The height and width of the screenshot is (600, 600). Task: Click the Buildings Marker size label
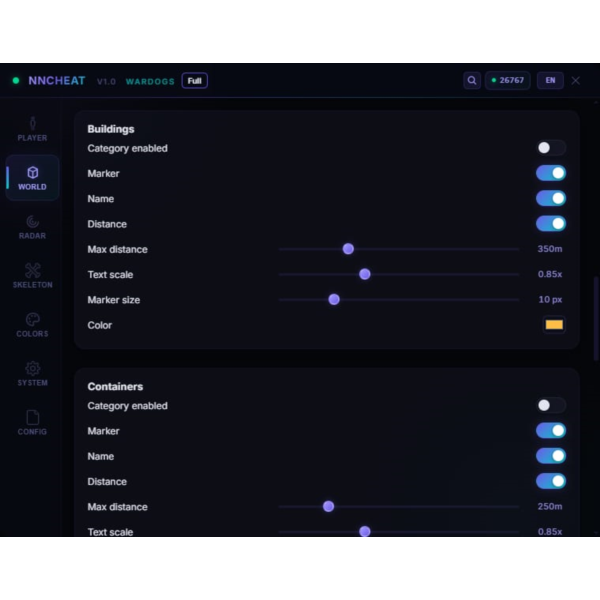pos(114,300)
